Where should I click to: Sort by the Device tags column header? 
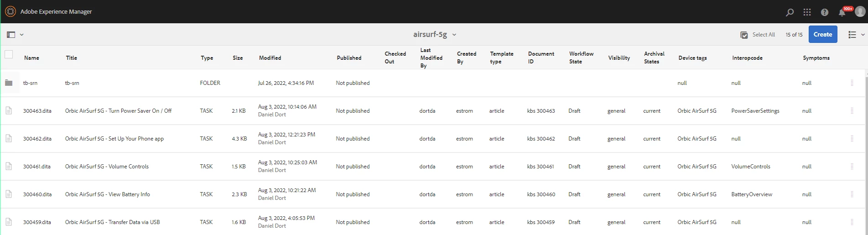692,58
